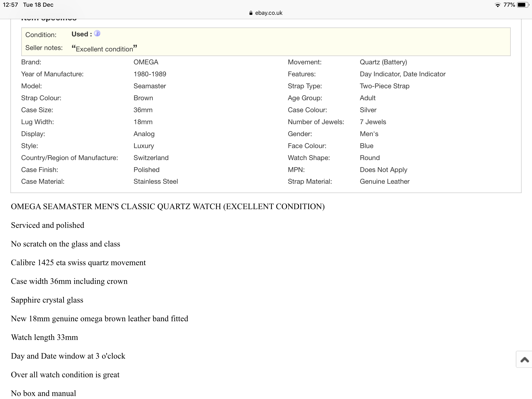
Task: Click the OMEGA brand value
Action: pos(146,62)
